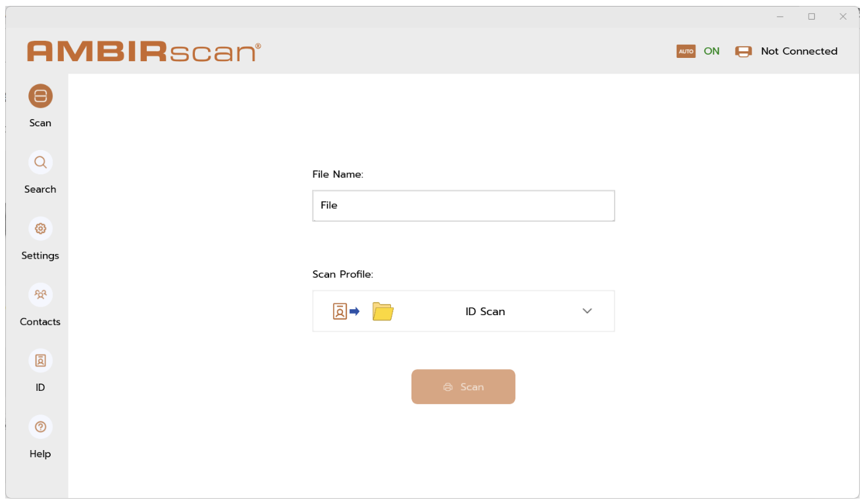Click the scanner status icon near Not Connected
Screen dimensions: 865x504
[x=743, y=51]
